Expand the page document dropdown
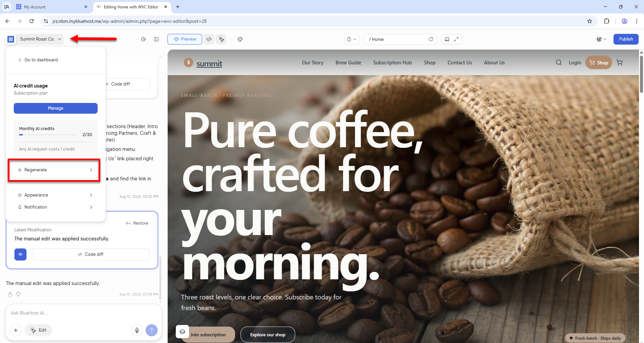The height and width of the screenshot is (343, 644). click(x=352, y=39)
